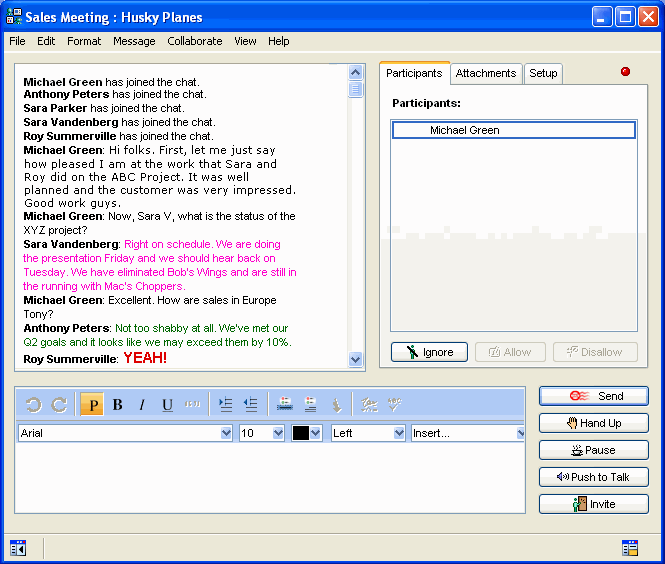Open the Collaborate menu
This screenshot has height=564, width=665.
[x=194, y=41]
